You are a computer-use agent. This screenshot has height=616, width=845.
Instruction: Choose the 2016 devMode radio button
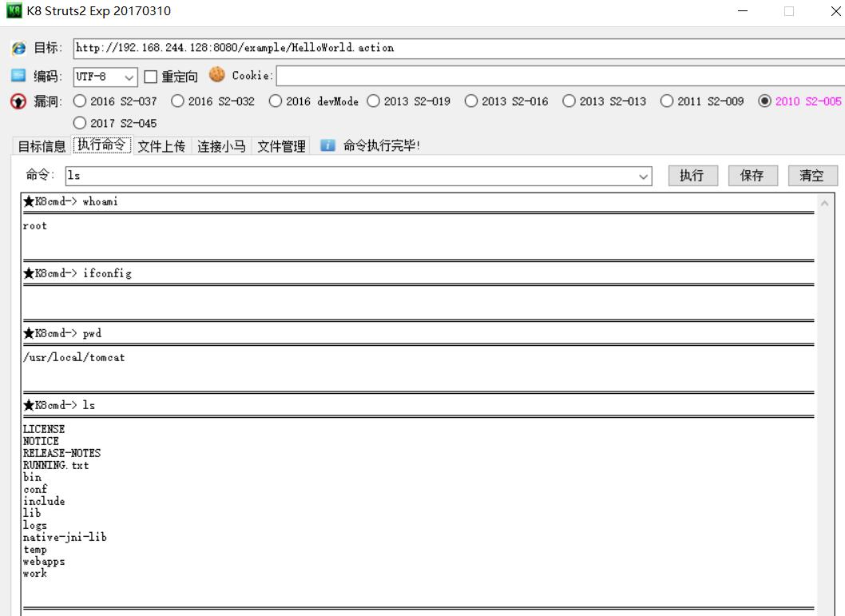pos(276,101)
